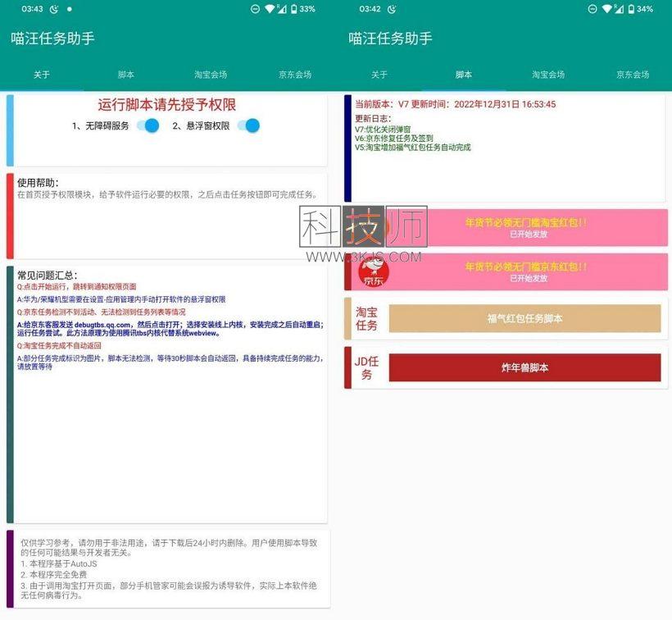Click the A:华为/荣耀机型 answer line
Viewport: 672px width, 620px height.
coord(121,299)
